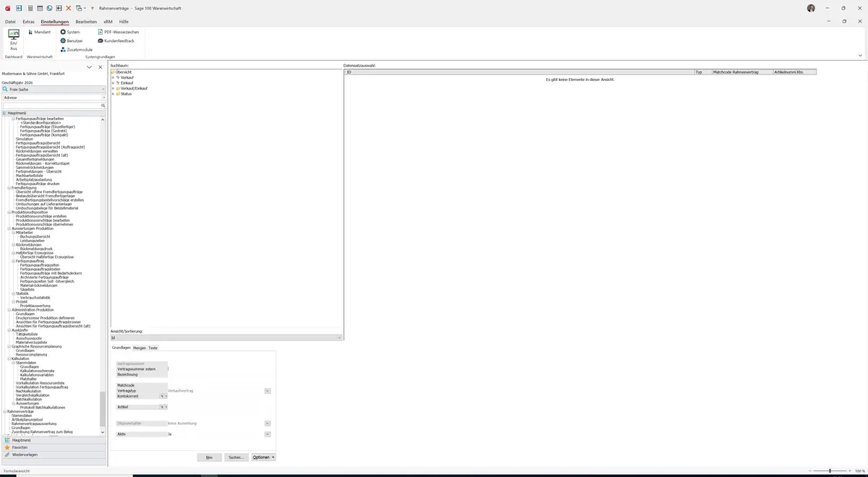Open the Extras menu
The image size is (868, 477).
point(28,22)
